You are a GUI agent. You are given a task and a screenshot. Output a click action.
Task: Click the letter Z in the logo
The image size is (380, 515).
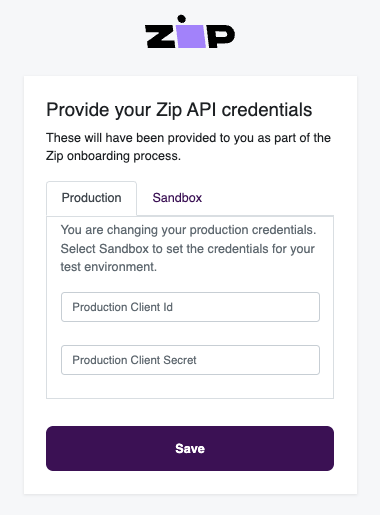(160, 36)
